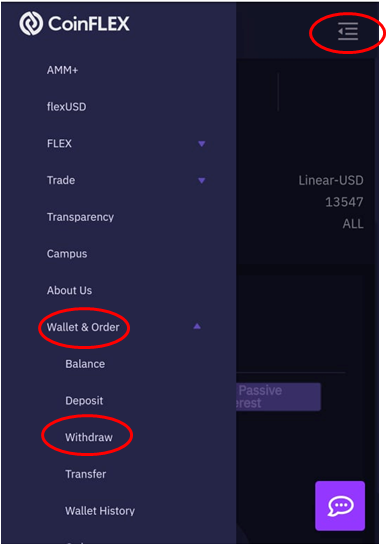Click the partially hidden Passive Interest button
This screenshot has height=545, width=387.
tap(279, 397)
